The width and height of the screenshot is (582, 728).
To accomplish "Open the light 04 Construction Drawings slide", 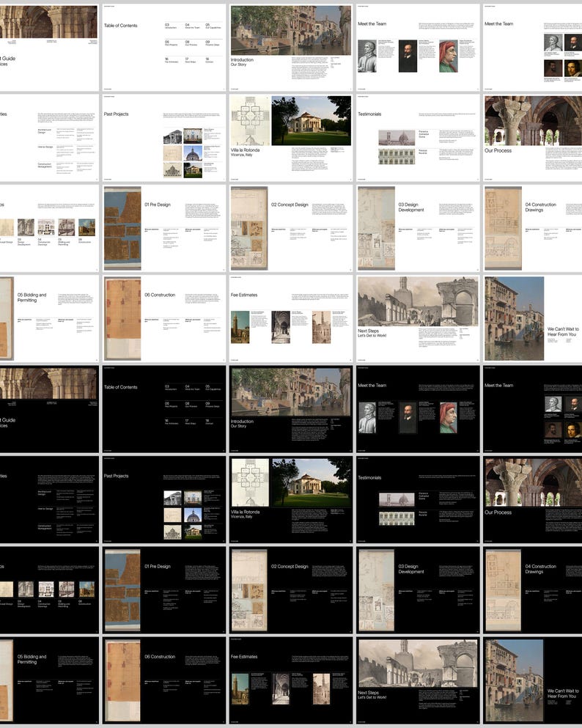I will click(532, 229).
